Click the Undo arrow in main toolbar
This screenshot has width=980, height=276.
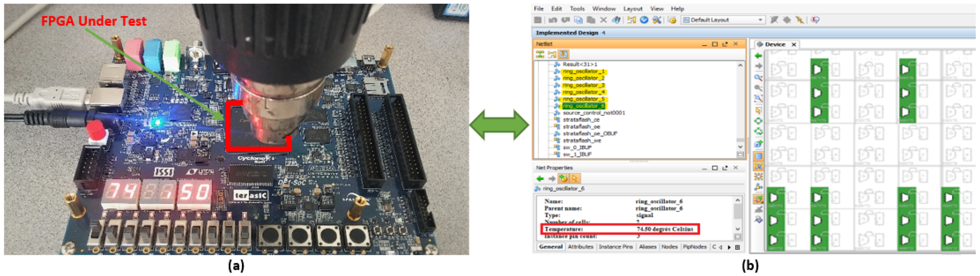(x=553, y=20)
